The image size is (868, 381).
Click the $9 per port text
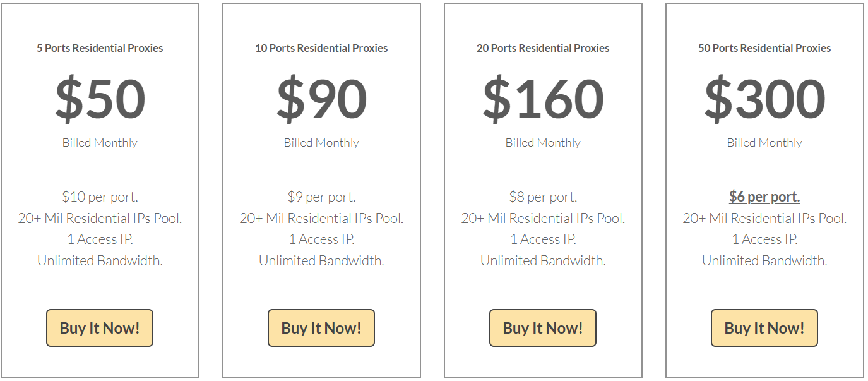(x=321, y=197)
